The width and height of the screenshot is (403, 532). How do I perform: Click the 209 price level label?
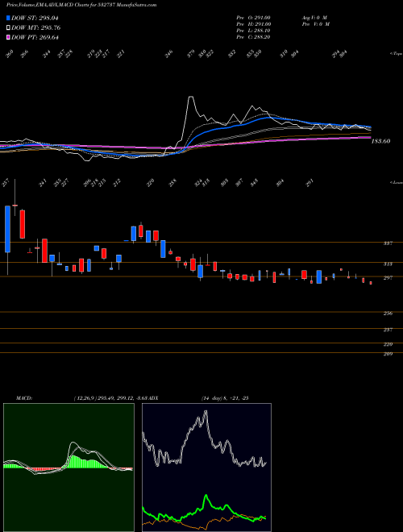[388, 354]
